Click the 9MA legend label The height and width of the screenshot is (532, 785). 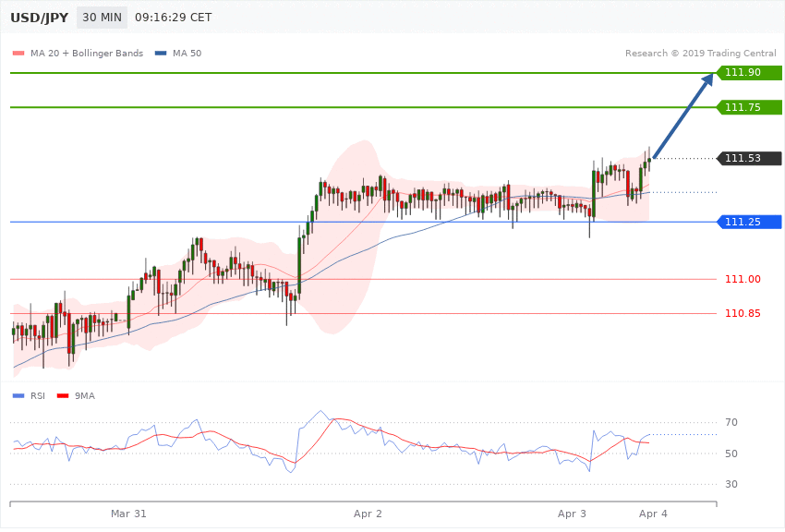[x=85, y=396]
